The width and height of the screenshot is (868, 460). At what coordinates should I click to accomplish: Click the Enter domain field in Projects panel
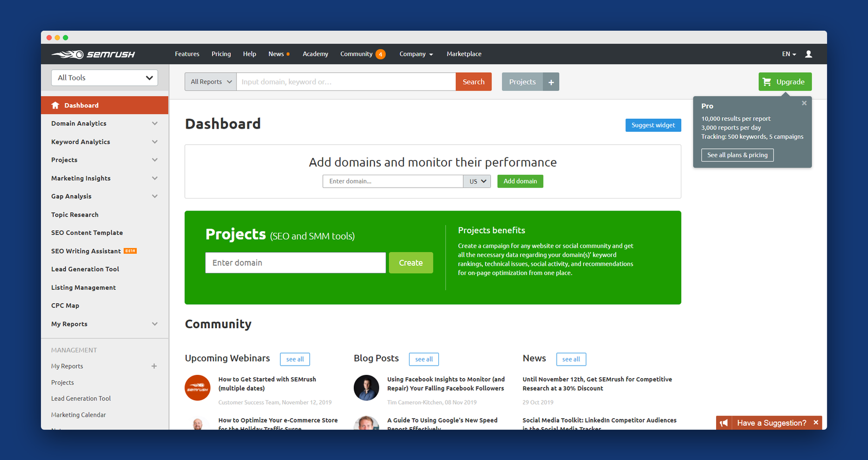[296, 263]
